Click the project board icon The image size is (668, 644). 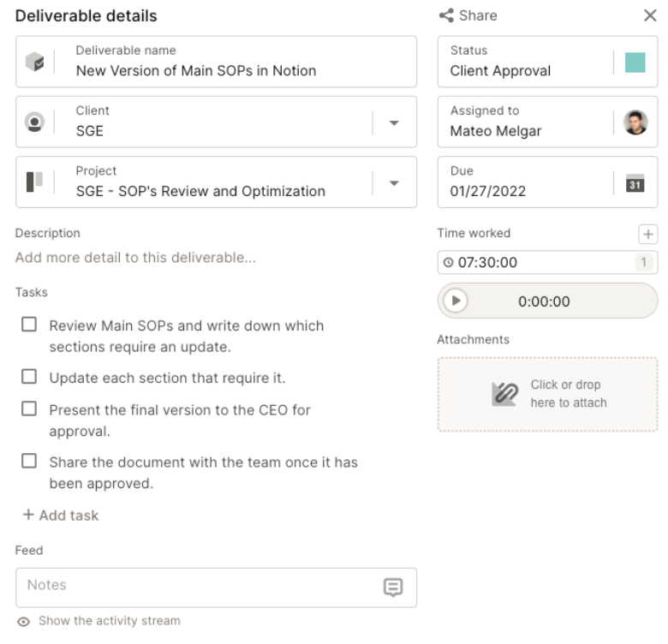pyautogui.click(x=34, y=182)
